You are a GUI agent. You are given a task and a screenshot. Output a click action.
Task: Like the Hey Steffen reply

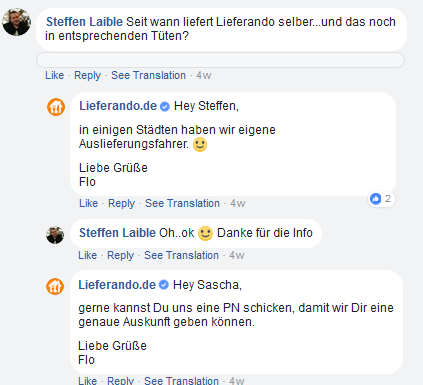(88, 203)
